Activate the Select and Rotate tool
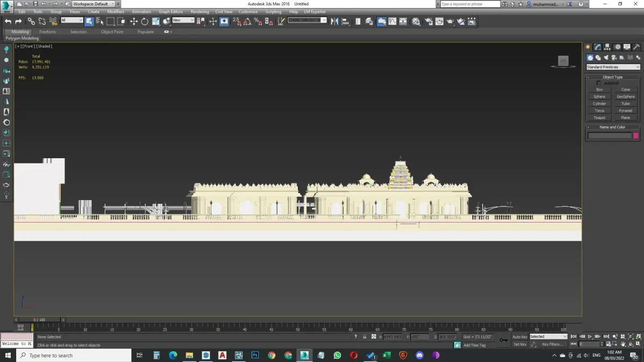The image size is (644, 362). point(144,21)
